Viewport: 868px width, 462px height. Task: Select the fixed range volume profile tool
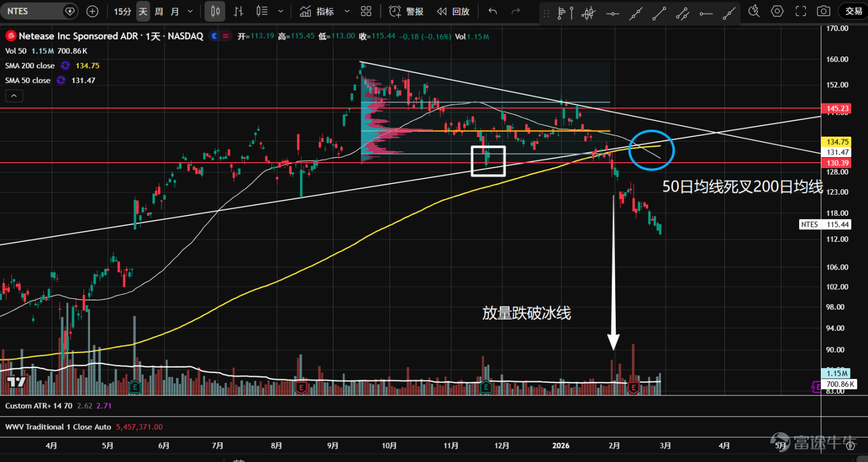(x=565, y=12)
